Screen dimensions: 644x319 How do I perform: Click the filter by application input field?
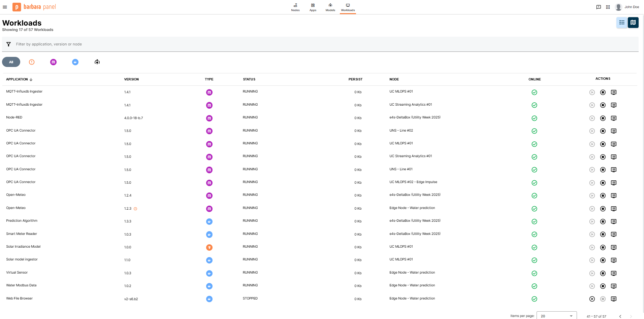coord(168,44)
